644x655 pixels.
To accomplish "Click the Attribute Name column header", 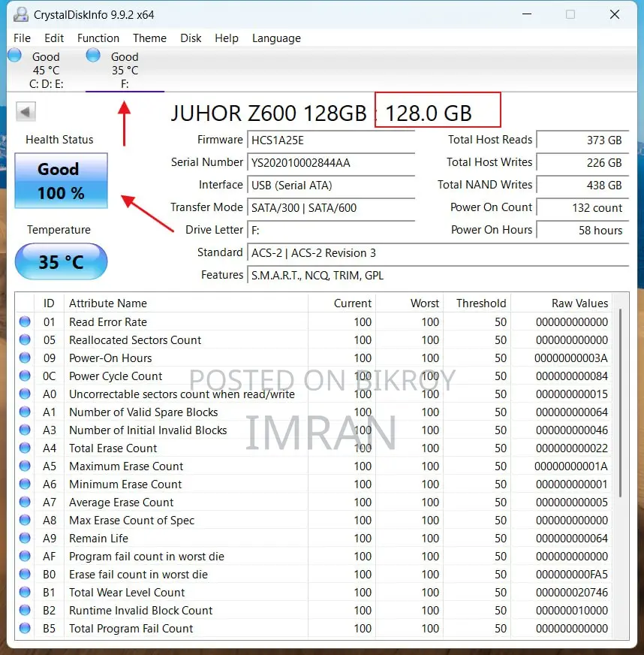I will click(x=185, y=303).
